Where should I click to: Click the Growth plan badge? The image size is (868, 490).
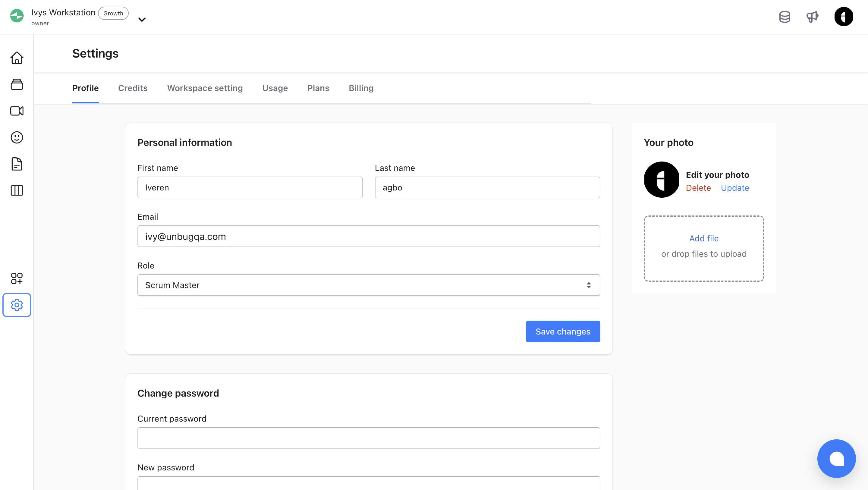(x=113, y=13)
